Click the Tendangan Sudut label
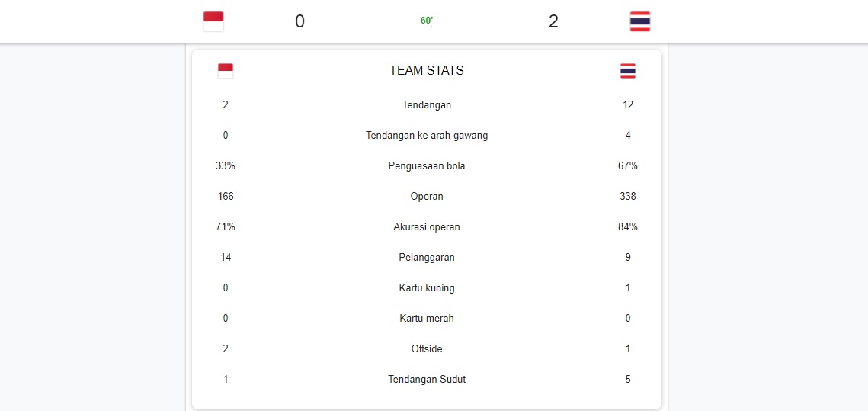This screenshot has height=411, width=868. tap(427, 380)
